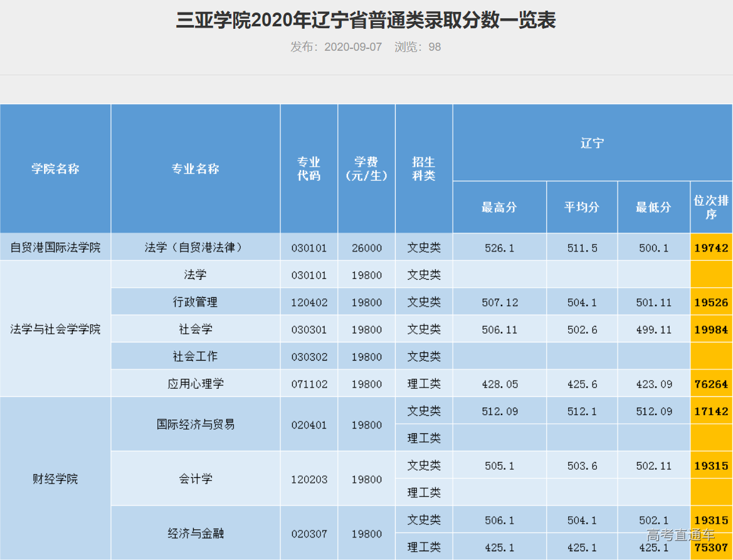Click the 招生科类 column header
The height and width of the screenshot is (560, 733).
pyautogui.click(x=424, y=169)
